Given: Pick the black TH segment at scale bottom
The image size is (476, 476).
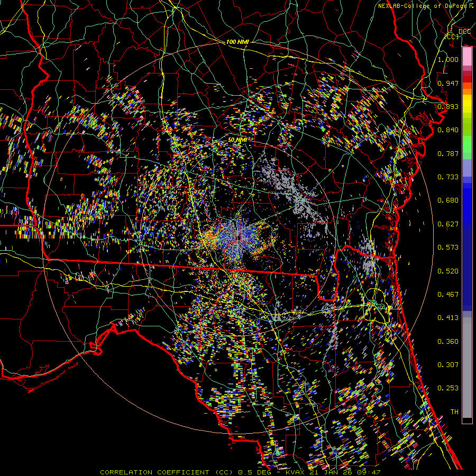Looking at the screenshot, I should 467,420.
